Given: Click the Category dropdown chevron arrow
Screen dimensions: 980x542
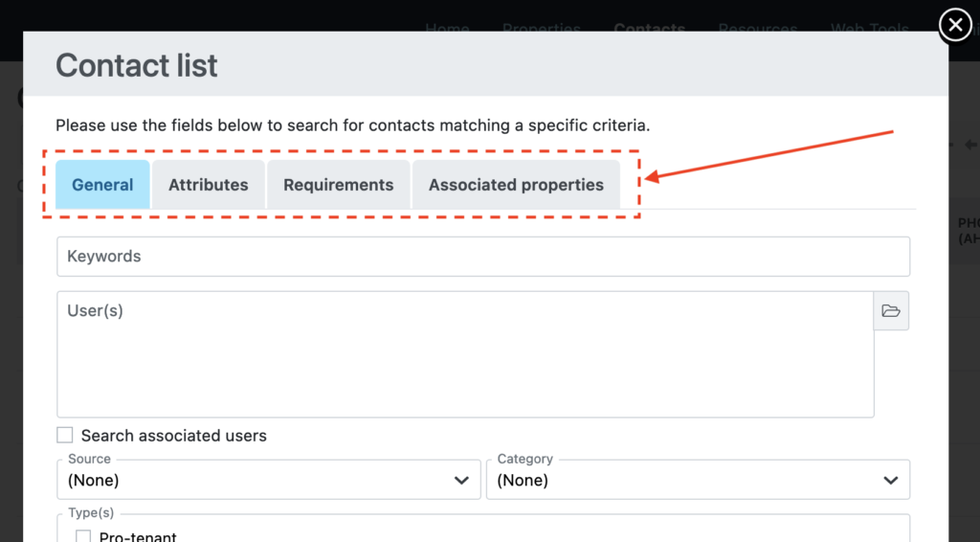Looking at the screenshot, I should [890, 480].
